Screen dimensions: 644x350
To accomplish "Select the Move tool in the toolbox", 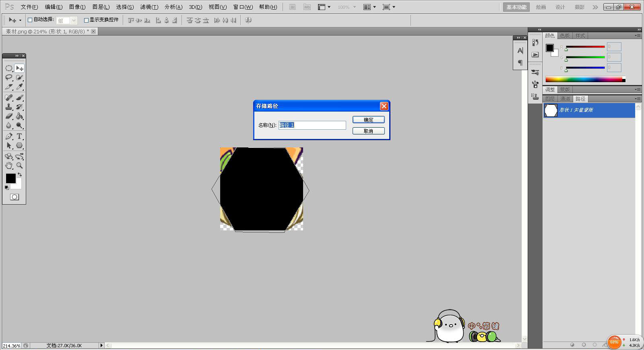I will 19,68.
